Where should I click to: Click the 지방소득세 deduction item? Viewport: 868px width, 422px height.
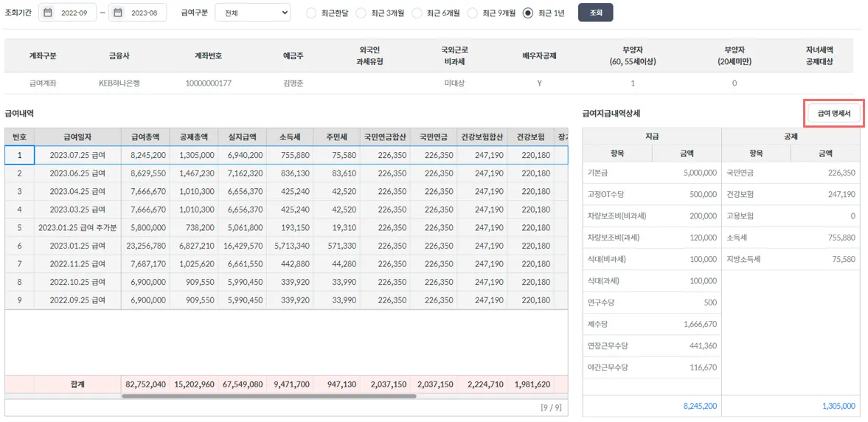pyautogui.click(x=744, y=259)
